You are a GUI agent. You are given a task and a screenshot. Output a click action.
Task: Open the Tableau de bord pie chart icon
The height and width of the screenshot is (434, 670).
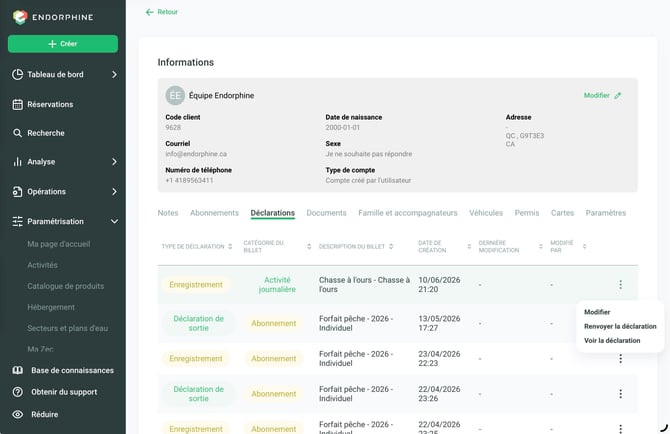point(18,74)
